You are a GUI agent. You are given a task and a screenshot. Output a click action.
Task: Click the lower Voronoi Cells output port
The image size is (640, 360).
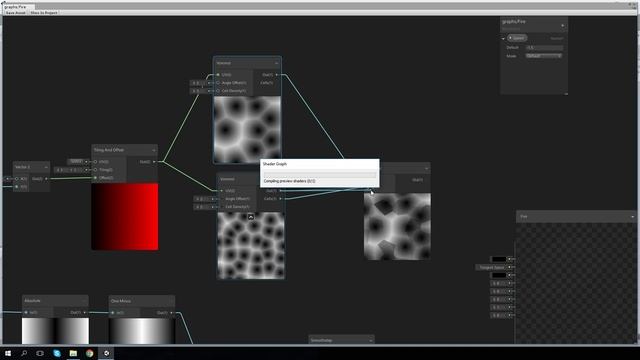[281, 199]
